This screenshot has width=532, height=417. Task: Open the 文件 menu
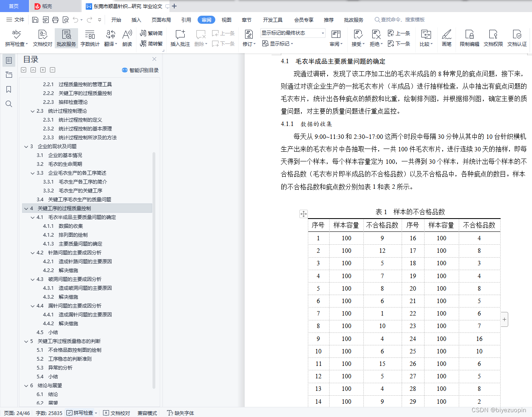pos(15,20)
